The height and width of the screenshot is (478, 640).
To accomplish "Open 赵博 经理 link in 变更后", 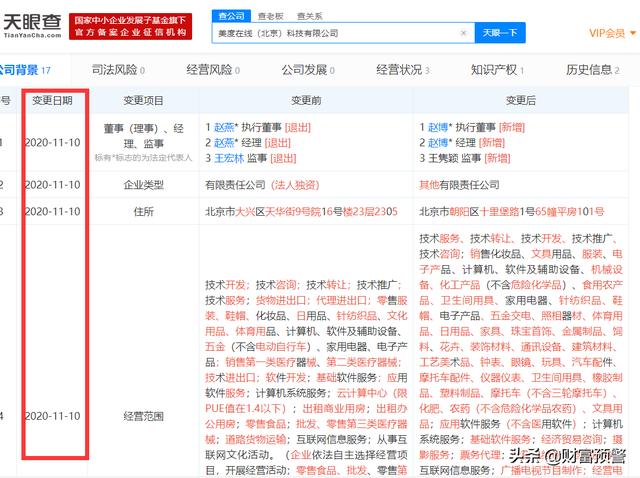I will [x=438, y=143].
